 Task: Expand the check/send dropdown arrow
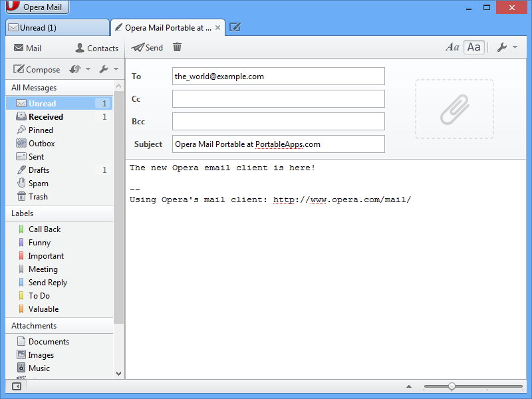coord(88,69)
